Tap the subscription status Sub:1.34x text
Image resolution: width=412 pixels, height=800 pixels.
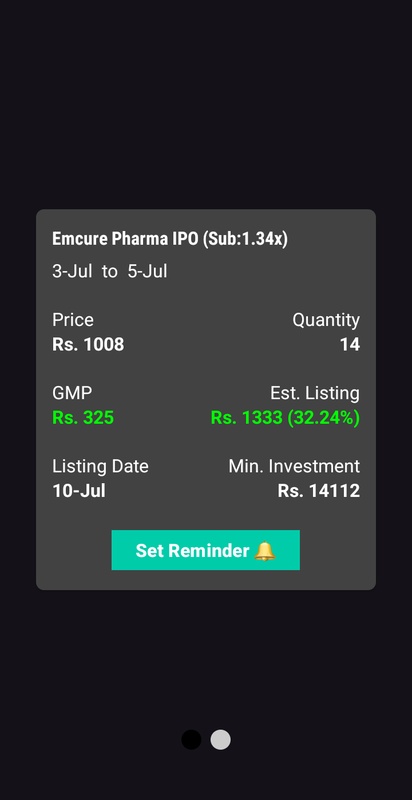tap(245, 239)
